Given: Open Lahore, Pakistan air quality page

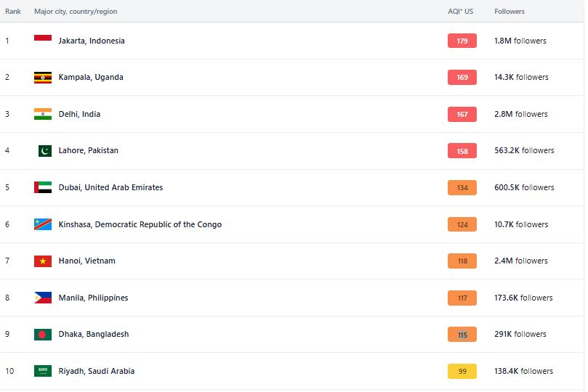Looking at the screenshot, I should [x=88, y=150].
